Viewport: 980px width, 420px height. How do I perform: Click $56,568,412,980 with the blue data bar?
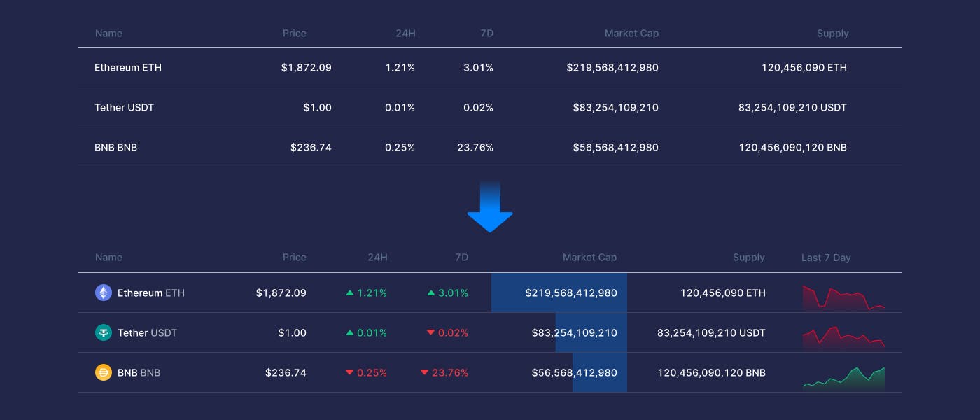575,373
